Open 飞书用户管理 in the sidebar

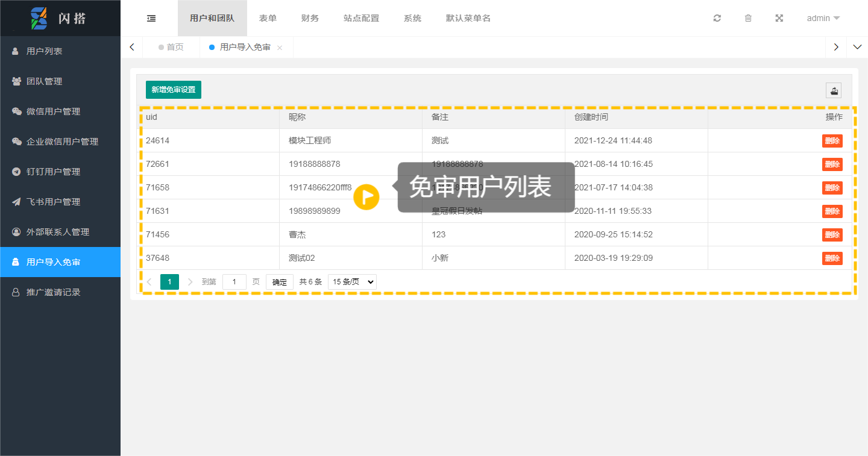click(53, 202)
